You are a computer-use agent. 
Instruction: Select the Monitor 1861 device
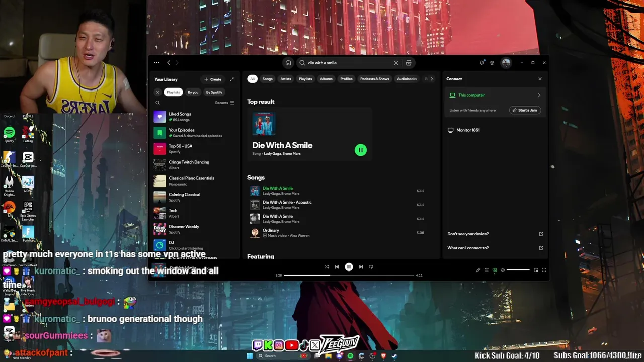(495, 130)
